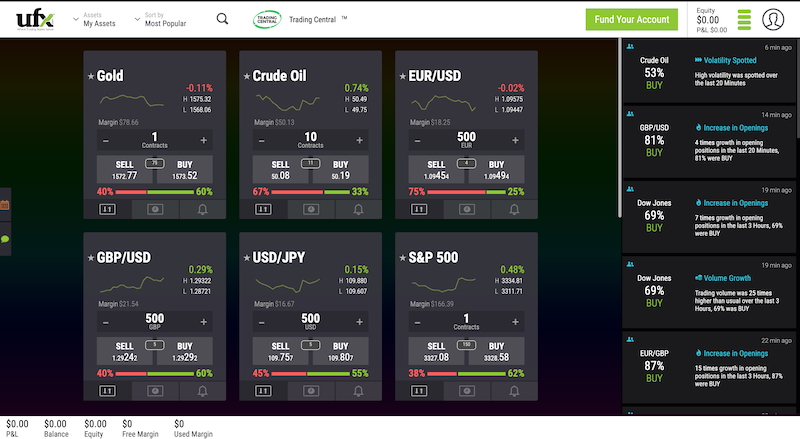Select the EUR/USD card trade tab icon
Image resolution: width=800 pixels, height=439 pixels.
point(419,209)
